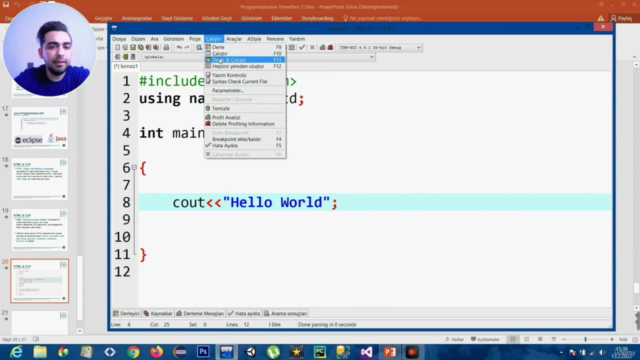Choose Derle from the Çalıştır menu
The width and height of the screenshot is (640, 360).
tap(245, 47)
